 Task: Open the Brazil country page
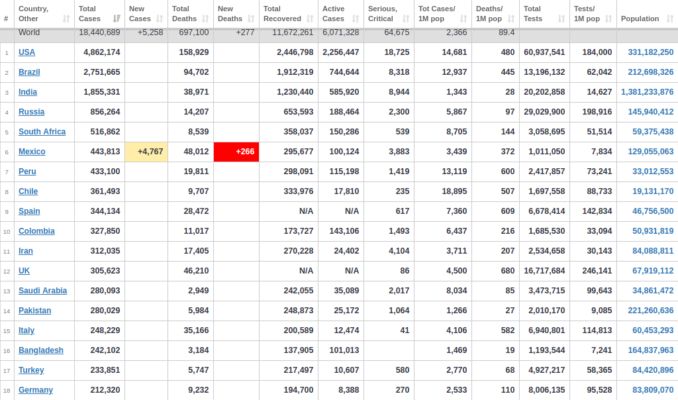click(31, 72)
